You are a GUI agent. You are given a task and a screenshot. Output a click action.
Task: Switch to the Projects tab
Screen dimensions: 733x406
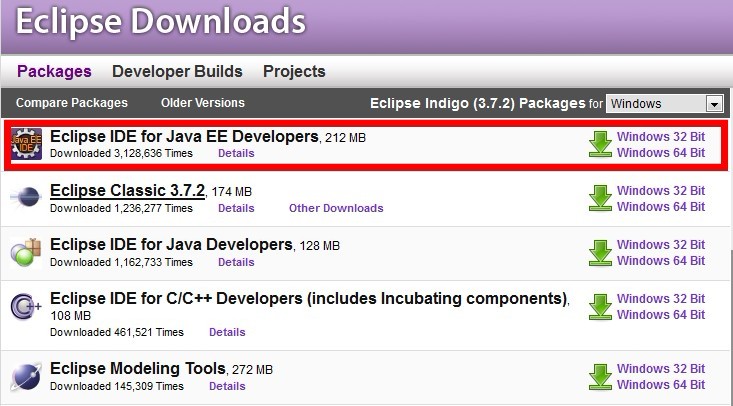tap(294, 71)
